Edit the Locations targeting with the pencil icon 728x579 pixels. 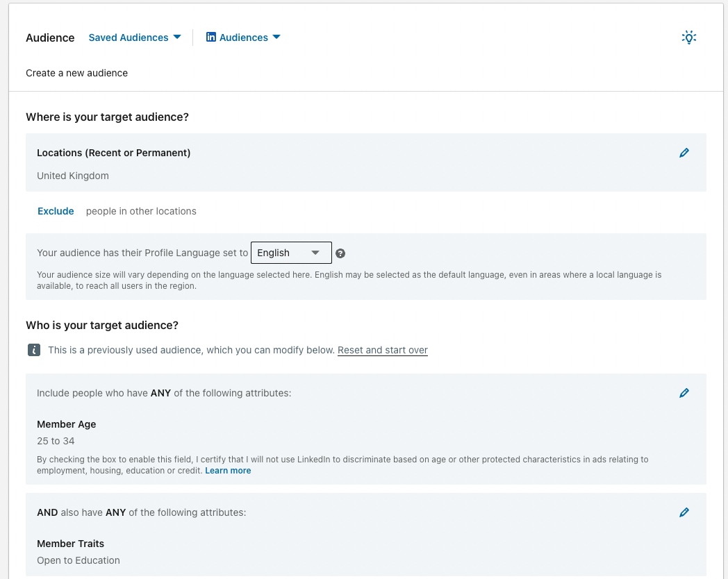684,153
